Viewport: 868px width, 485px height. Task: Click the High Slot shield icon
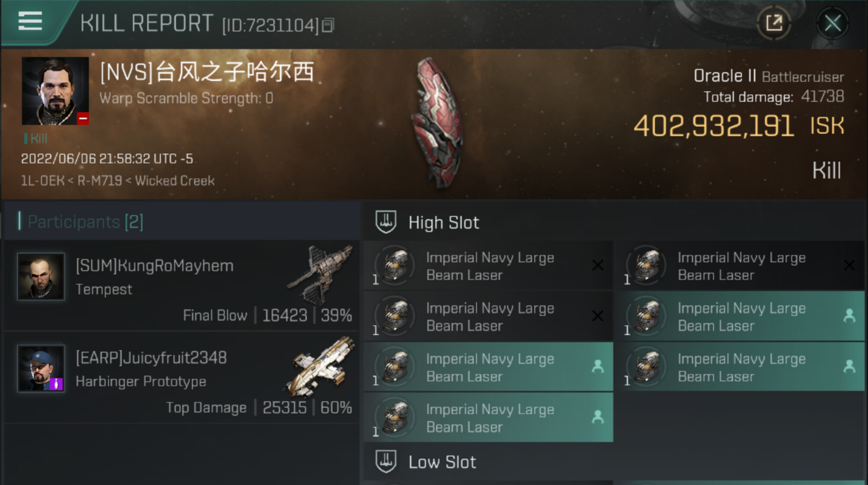[386, 222]
